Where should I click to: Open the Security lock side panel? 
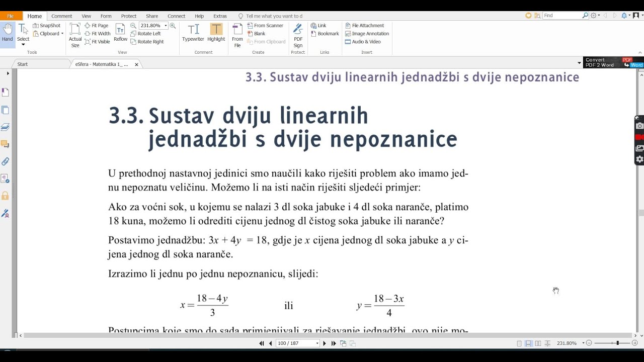(5, 196)
